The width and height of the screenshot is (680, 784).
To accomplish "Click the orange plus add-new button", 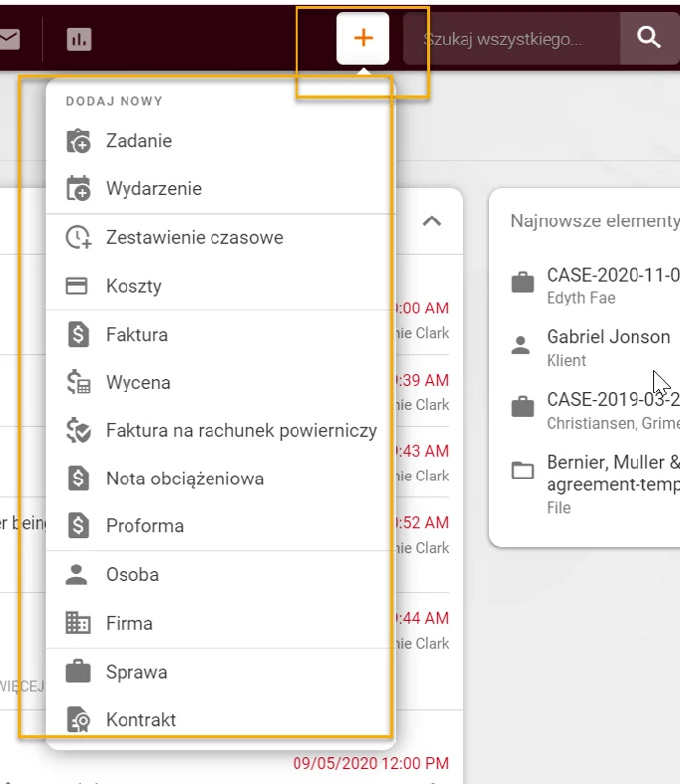I will click(x=363, y=39).
